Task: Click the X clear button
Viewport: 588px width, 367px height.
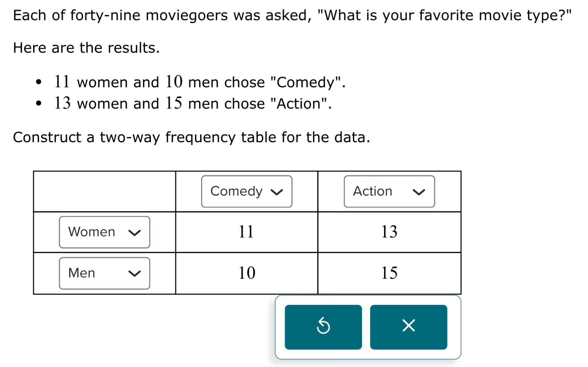Action: tap(408, 327)
